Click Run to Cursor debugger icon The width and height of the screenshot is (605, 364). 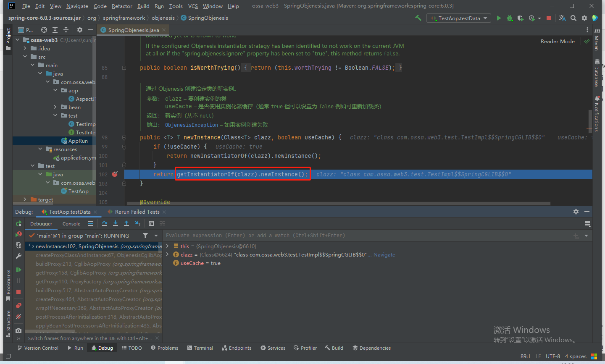click(137, 223)
